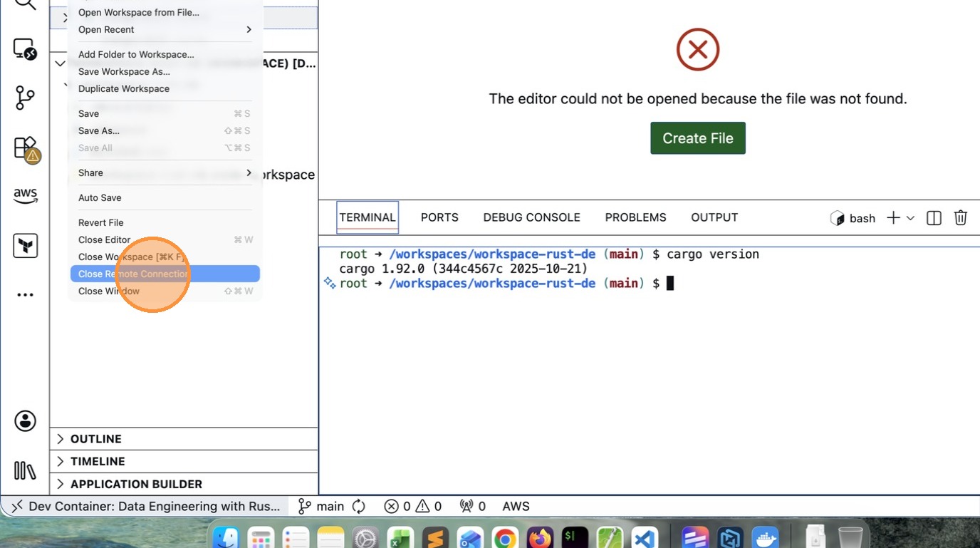Click the main branch in the status bar
Image resolution: width=980 pixels, height=548 pixels.
tap(321, 507)
